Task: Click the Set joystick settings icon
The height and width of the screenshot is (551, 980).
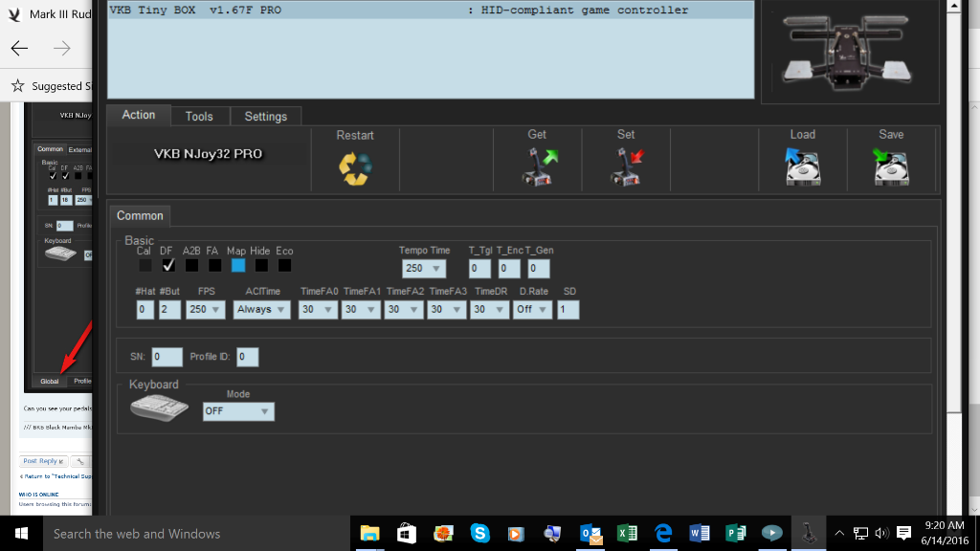Action: 627,166
